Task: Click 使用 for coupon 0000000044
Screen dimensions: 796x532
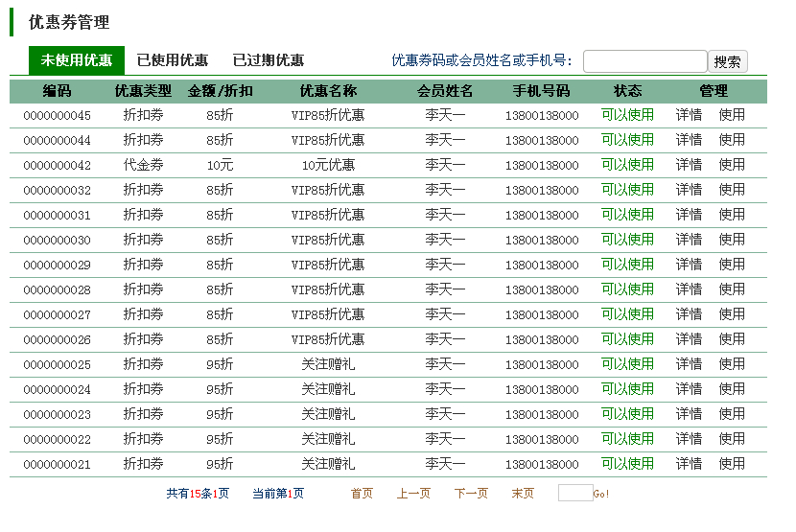Action: (x=732, y=140)
